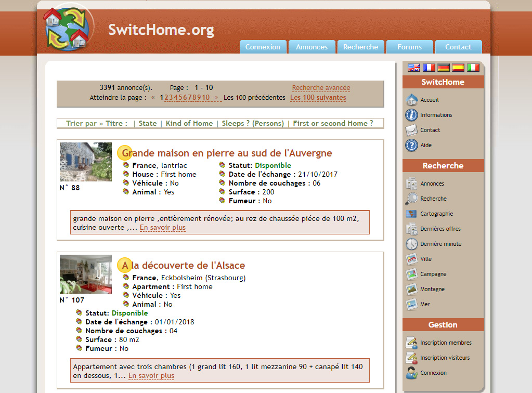
Task: Open the Connexion tab
Action: tap(263, 47)
